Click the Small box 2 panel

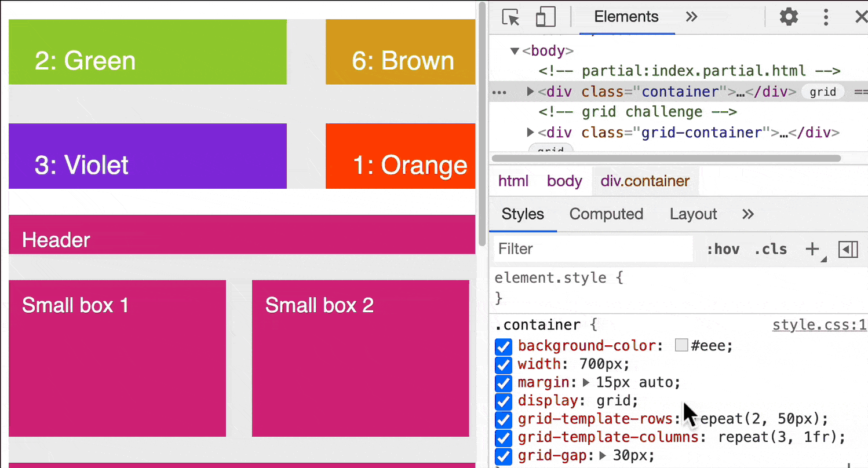click(x=360, y=359)
